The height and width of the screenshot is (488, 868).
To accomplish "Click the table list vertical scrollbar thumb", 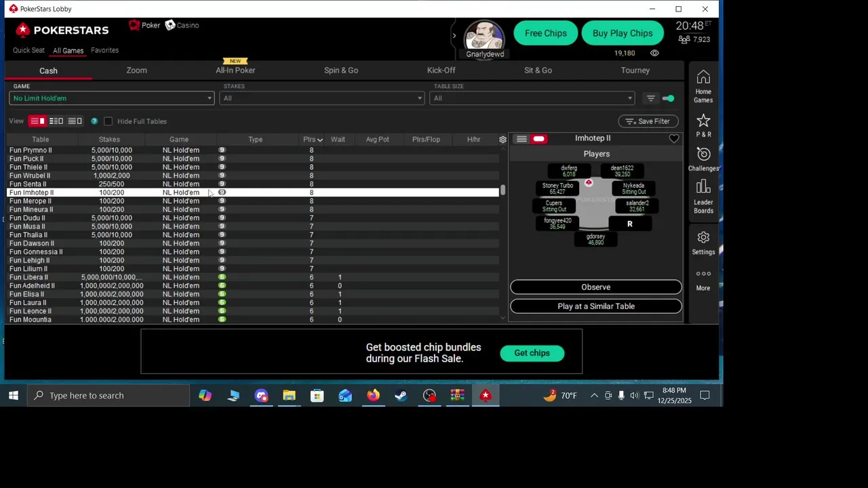I will point(502,190).
